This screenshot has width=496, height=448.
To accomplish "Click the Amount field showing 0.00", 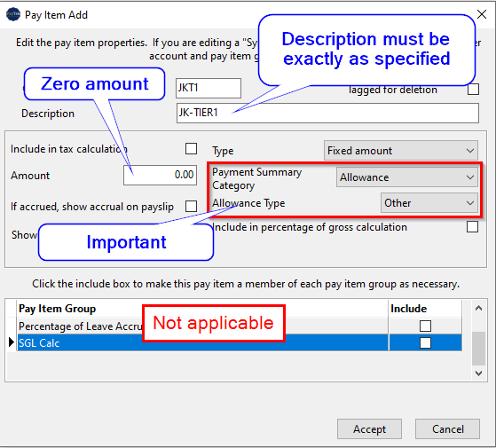I will coord(160,175).
